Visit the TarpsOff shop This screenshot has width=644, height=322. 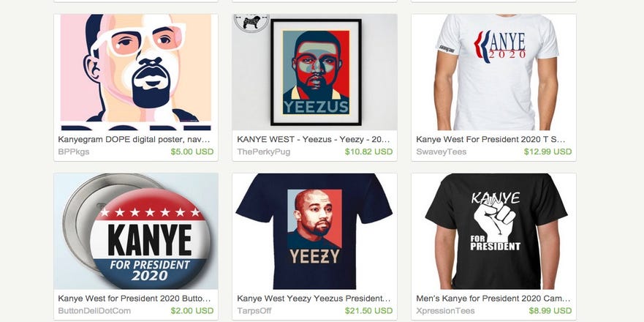click(254, 311)
